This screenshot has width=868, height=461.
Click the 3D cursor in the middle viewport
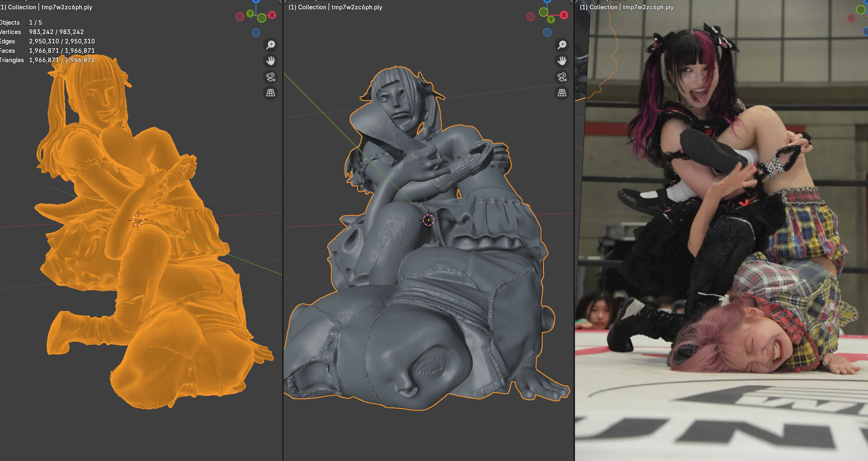coord(428,220)
